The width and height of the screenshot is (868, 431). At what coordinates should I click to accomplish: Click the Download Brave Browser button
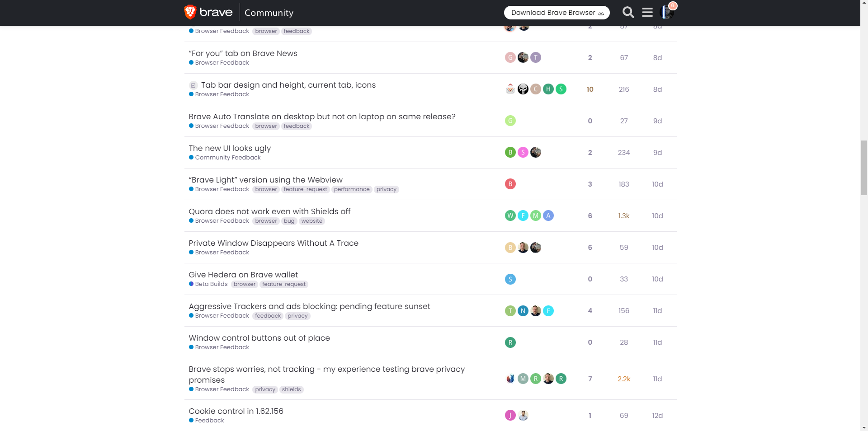click(x=557, y=13)
